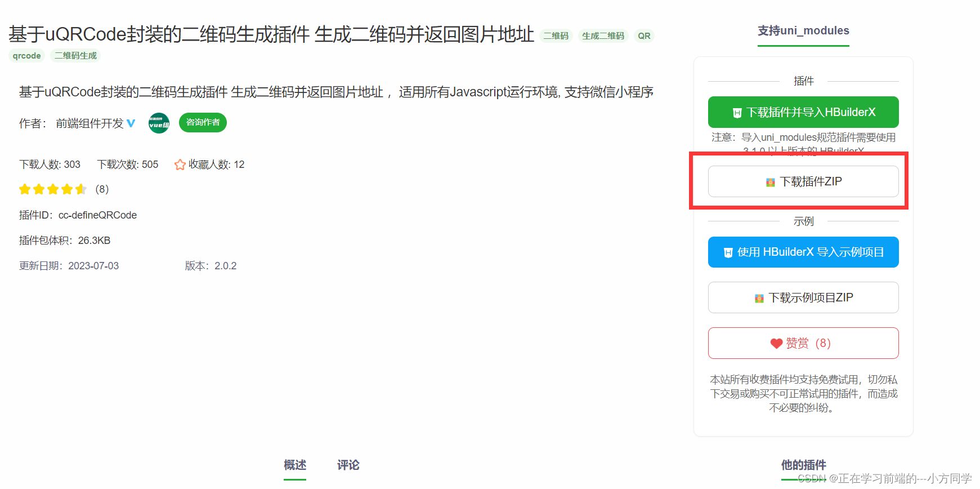
Task: Click the 咨询作者 button
Action: tap(203, 122)
